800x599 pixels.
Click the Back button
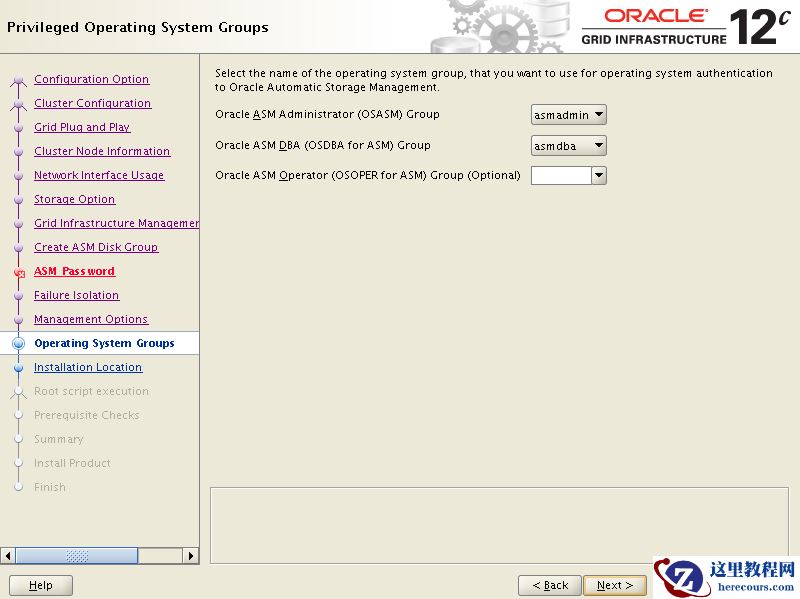tap(550, 585)
